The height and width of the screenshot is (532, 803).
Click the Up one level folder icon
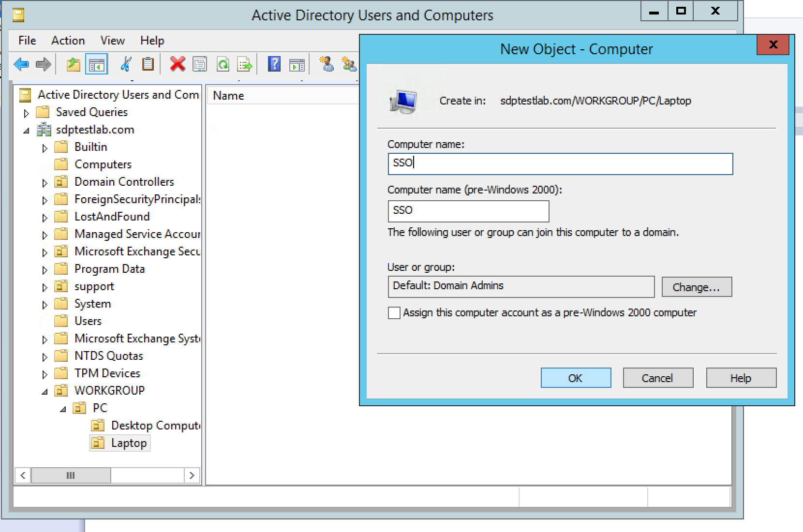tap(73, 64)
